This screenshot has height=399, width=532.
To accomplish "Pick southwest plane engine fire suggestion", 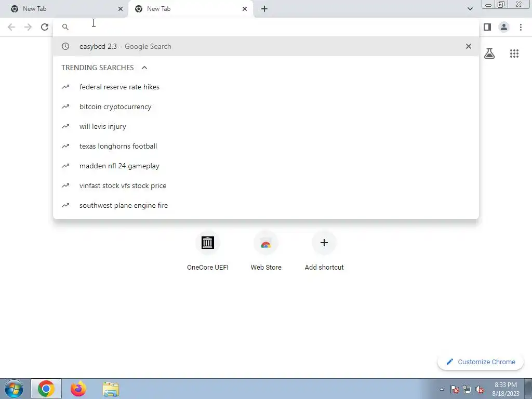I will 266,205.
